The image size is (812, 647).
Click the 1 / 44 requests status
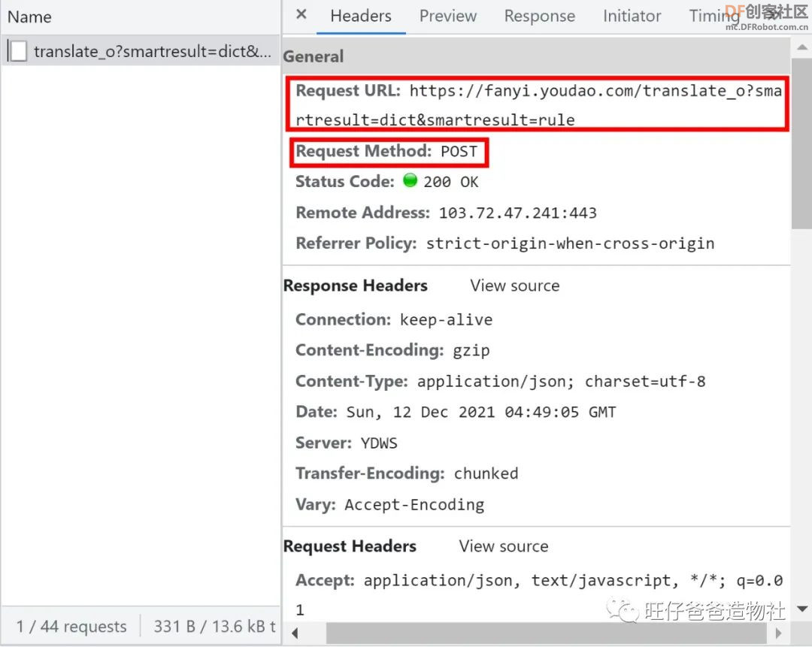point(71,627)
